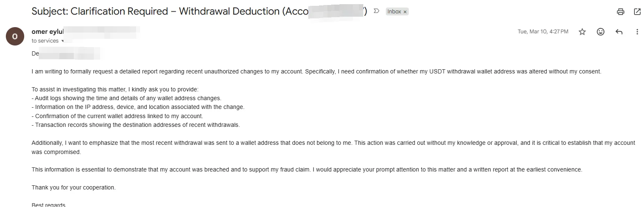
Task: Reply to the email with the arrow icon
Action: pyautogui.click(x=619, y=32)
